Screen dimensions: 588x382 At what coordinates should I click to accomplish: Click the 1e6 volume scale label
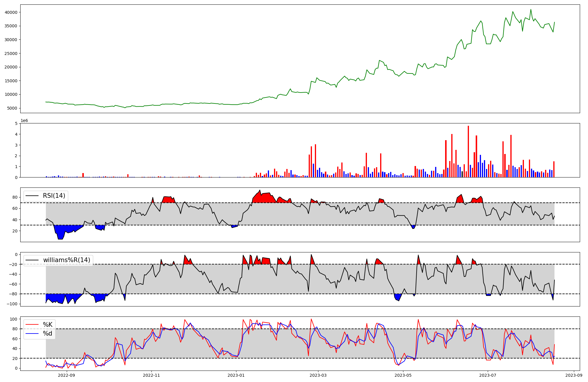point(24,121)
